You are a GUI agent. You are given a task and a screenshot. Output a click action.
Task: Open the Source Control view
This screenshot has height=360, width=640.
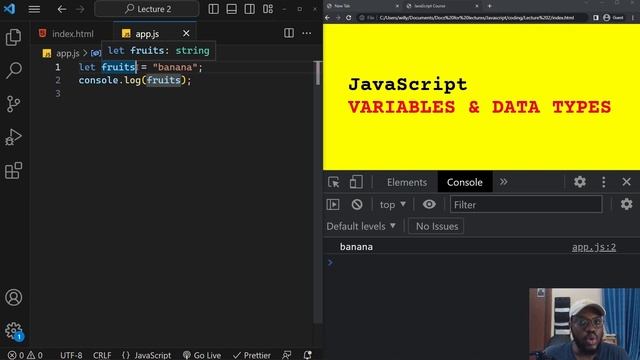pos(13,104)
